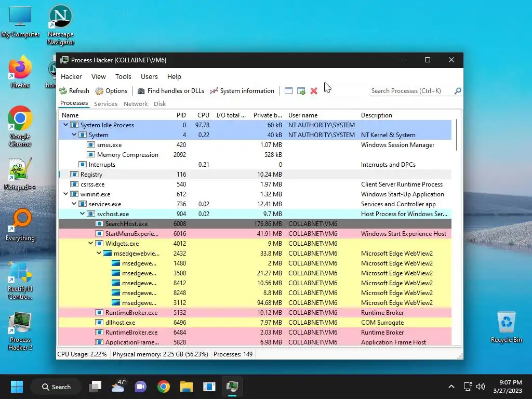Collapse the Widgets.exe tree node

tap(90, 243)
